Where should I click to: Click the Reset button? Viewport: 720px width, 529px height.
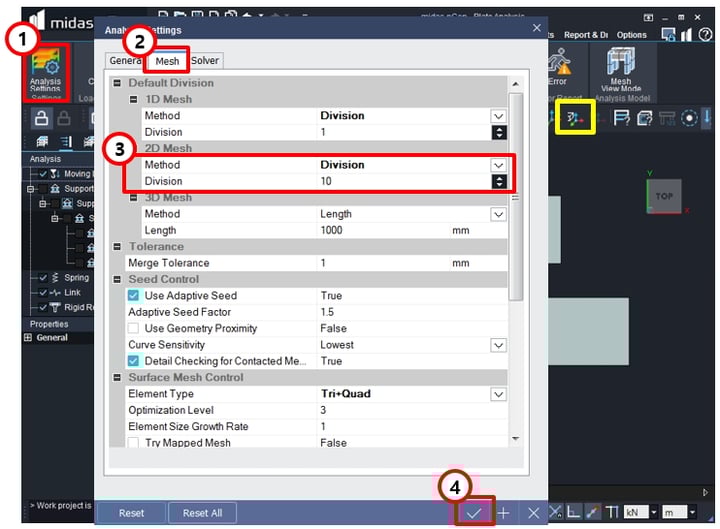tap(131, 513)
